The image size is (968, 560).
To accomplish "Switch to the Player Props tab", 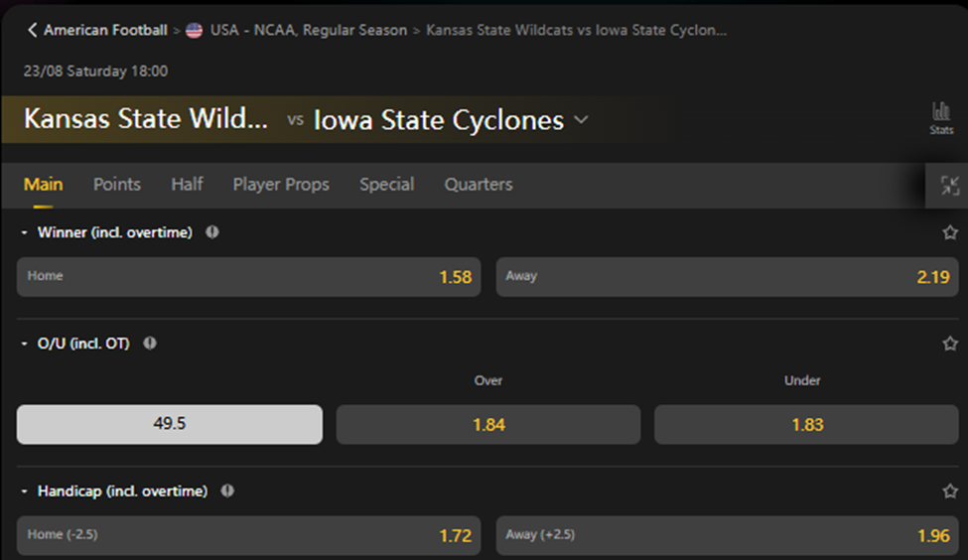I will (281, 184).
